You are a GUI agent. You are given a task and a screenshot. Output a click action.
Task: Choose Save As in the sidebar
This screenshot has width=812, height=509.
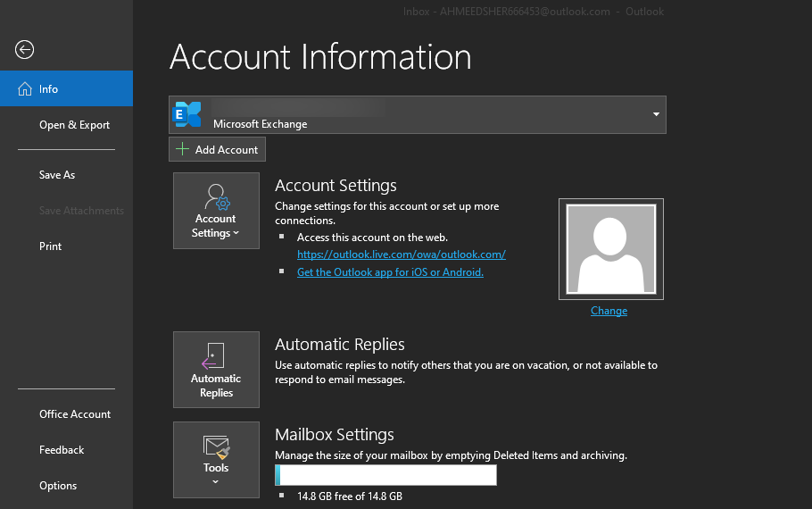pos(57,175)
